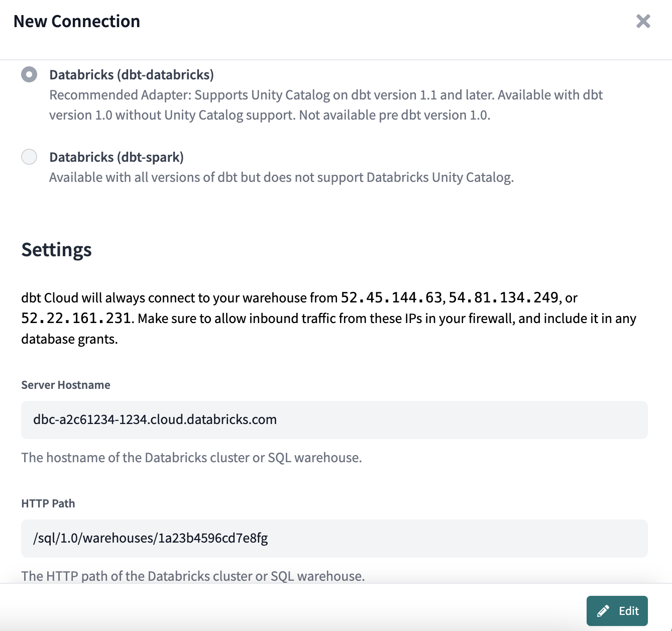This screenshot has height=631, width=672.
Task: Click the HTTP Path field showing the warehouses path
Action: pyautogui.click(x=335, y=539)
